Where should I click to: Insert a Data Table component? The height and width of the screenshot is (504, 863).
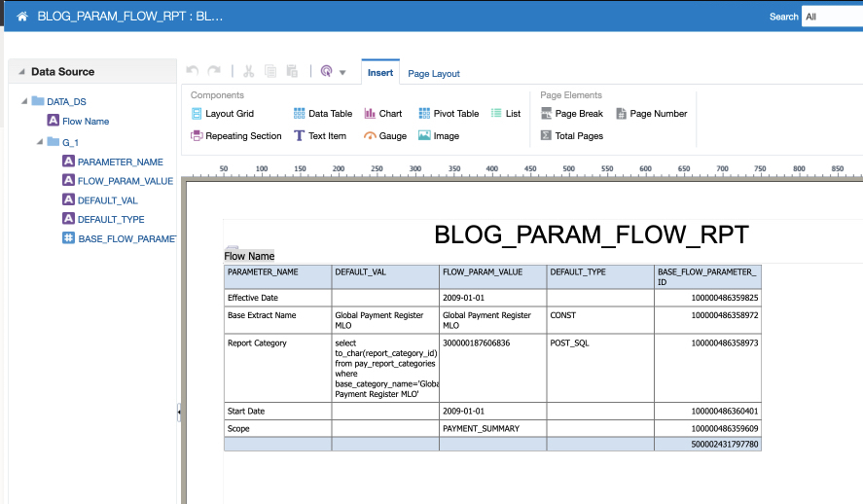tap(323, 114)
